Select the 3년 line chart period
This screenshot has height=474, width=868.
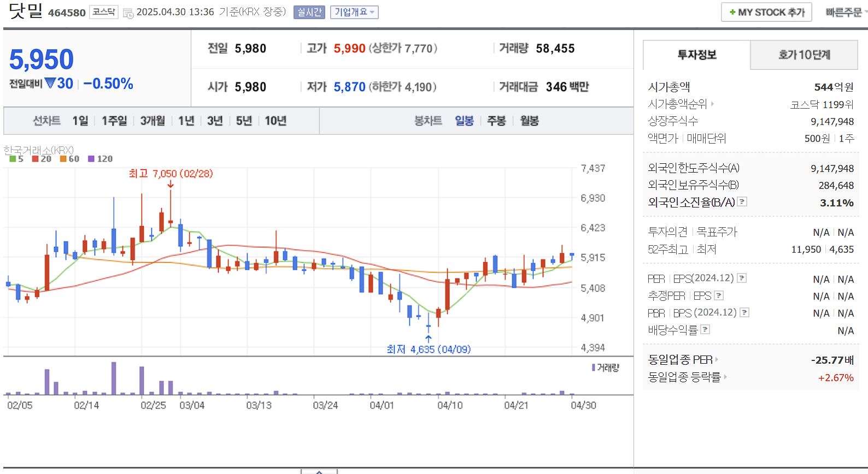tap(215, 121)
